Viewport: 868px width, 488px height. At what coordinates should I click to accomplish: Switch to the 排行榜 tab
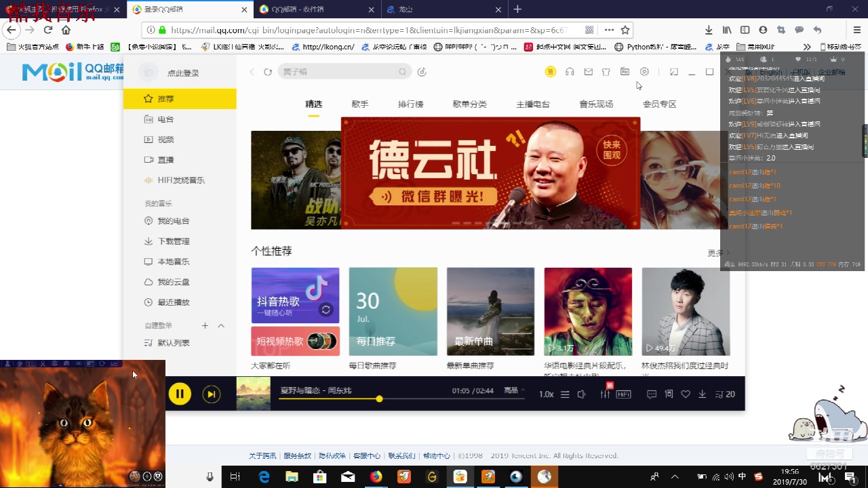(x=411, y=104)
